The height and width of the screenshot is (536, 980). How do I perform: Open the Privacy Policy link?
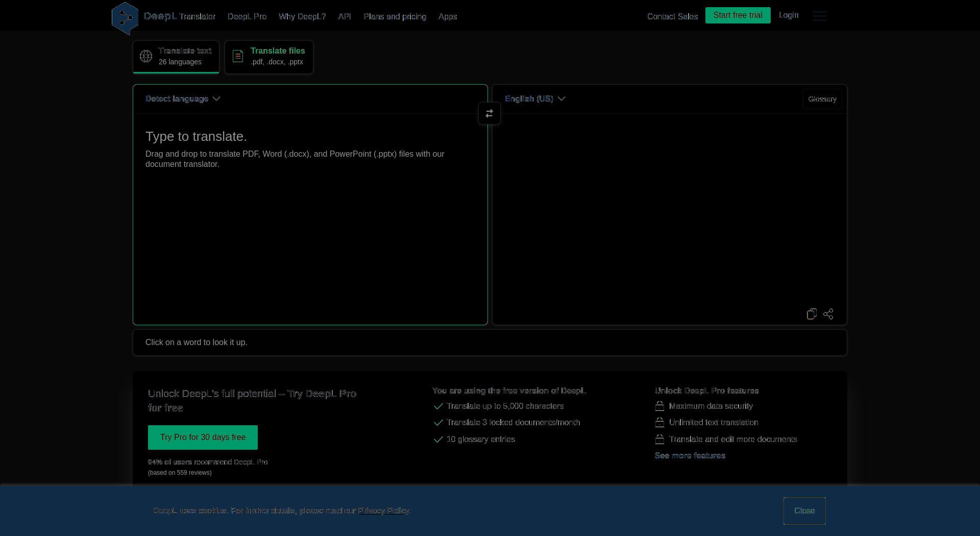tap(384, 511)
